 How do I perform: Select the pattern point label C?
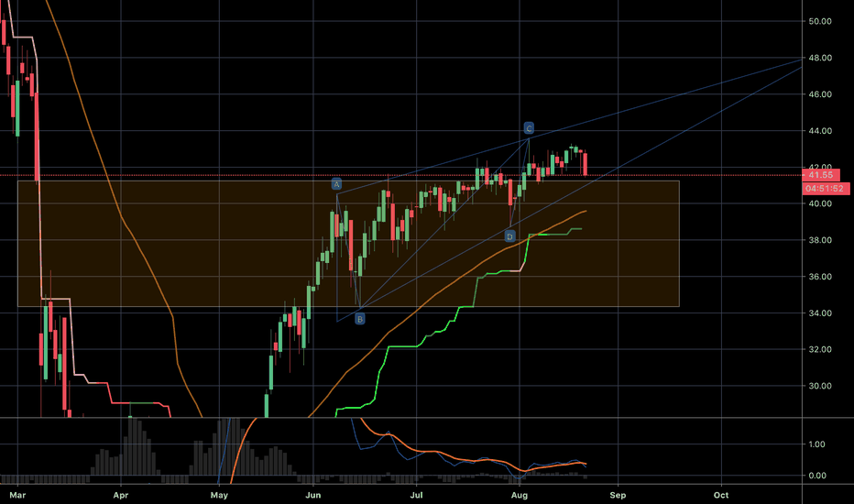click(529, 128)
